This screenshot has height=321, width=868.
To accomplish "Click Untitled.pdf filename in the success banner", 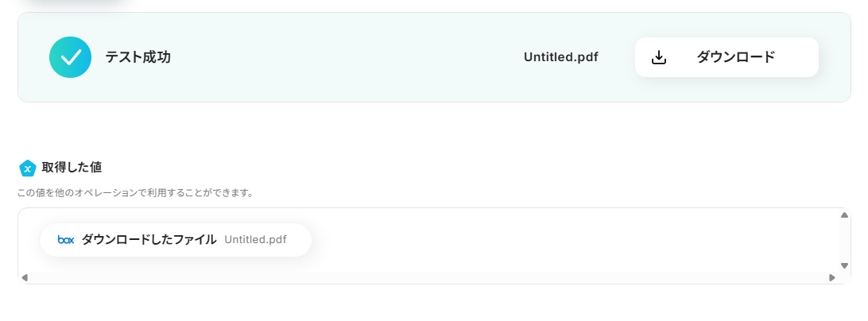I will 560,57.
